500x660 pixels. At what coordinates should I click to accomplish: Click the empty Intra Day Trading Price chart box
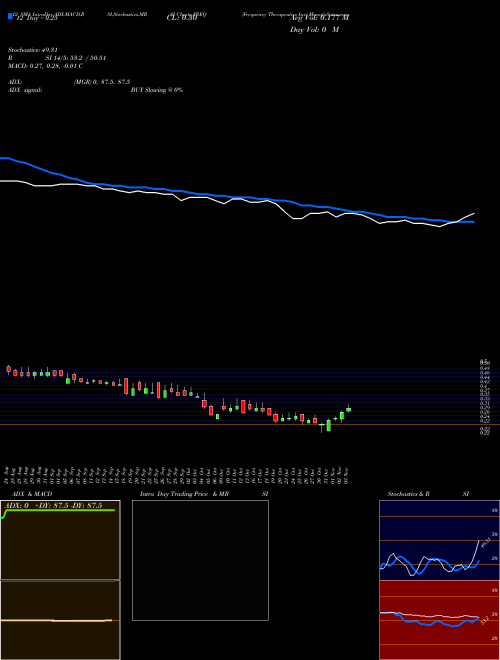pyautogui.click(x=200, y=560)
